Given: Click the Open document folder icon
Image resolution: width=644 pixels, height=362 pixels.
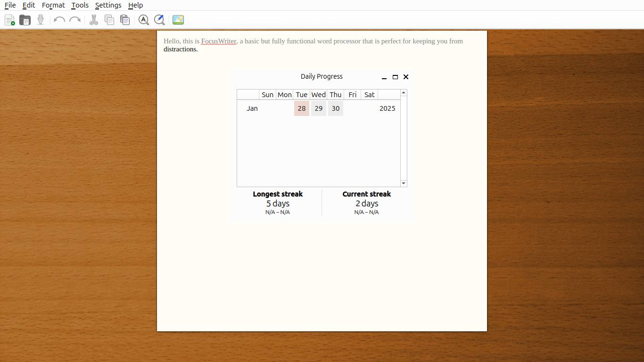Looking at the screenshot, I should (25, 20).
